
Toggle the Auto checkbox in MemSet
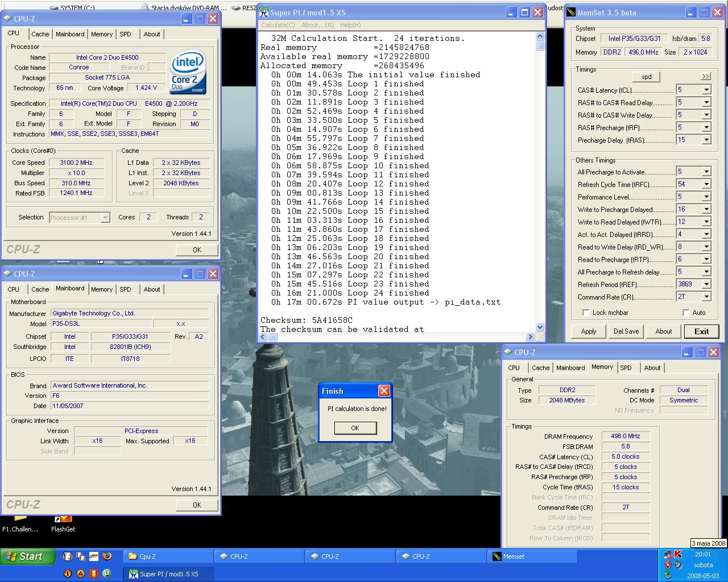[x=686, y=313]
